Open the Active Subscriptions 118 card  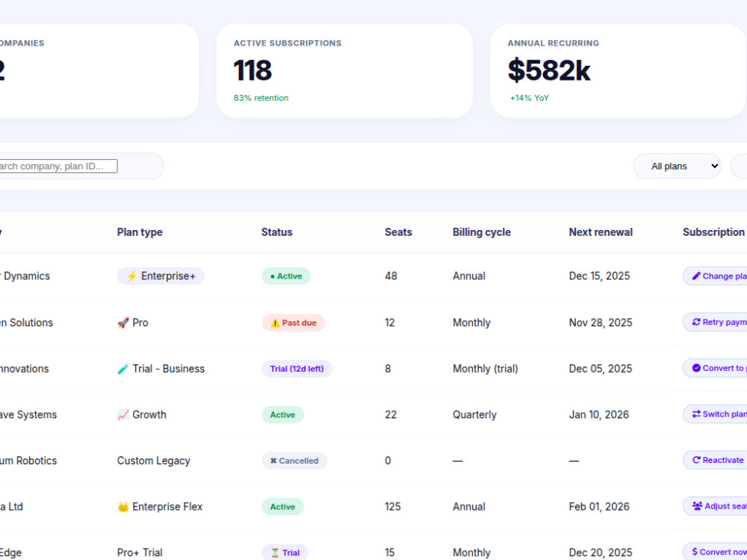tap(344, 70)
